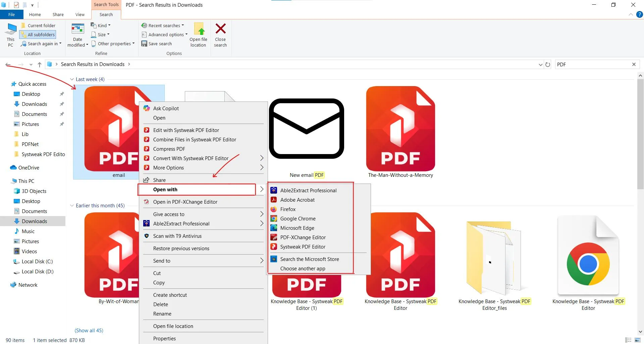
Task: Select Google Chrome in the Open with submenu
Action: coord(298,219)
